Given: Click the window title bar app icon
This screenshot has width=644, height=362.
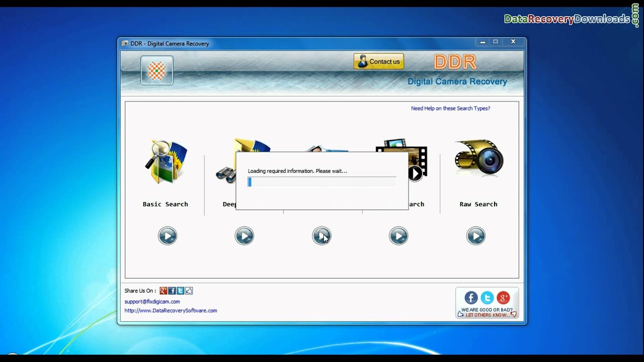Looking at the screenshot, I should tap(125, 44).
